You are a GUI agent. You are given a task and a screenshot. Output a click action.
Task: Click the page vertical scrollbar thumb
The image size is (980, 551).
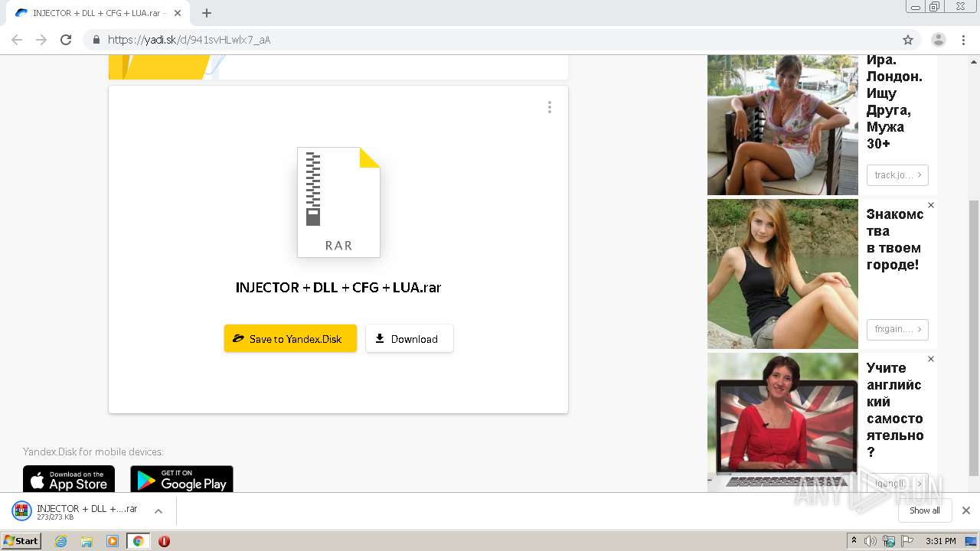point(974,337)
